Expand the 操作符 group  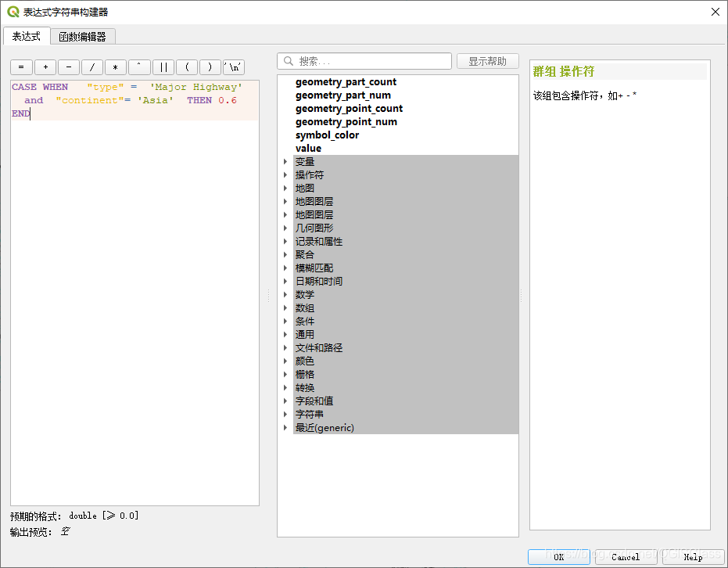pyautogui.click(x=285, y=175)
